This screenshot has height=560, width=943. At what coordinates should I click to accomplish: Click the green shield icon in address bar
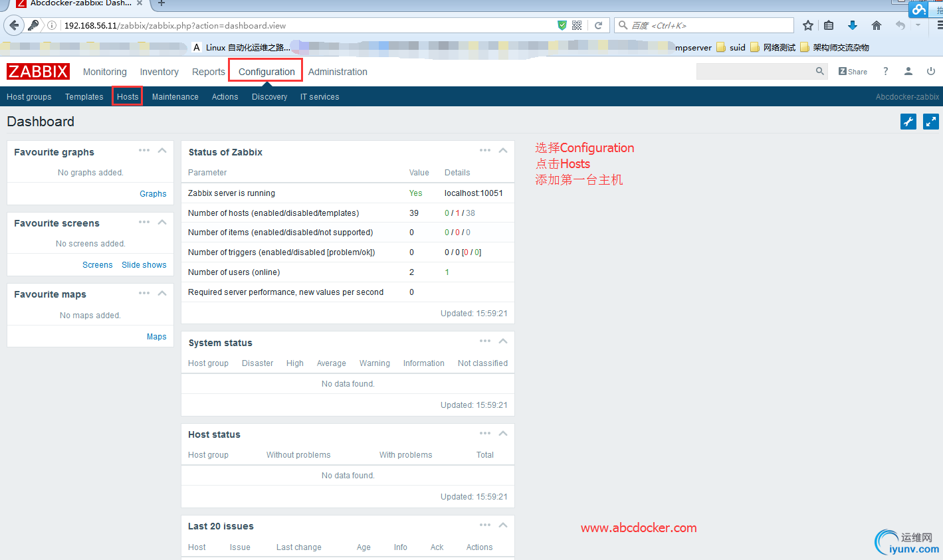562,25
